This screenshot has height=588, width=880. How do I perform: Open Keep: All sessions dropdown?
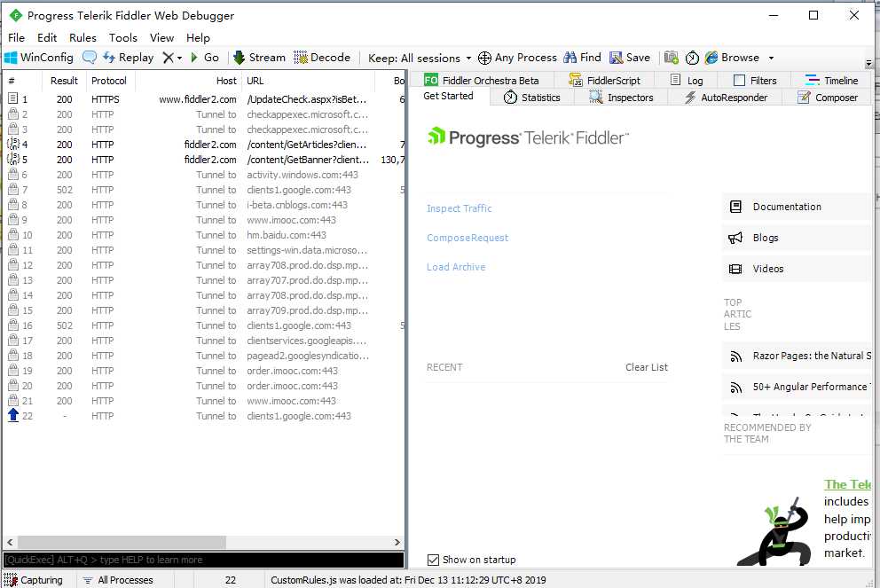point(420,59)
